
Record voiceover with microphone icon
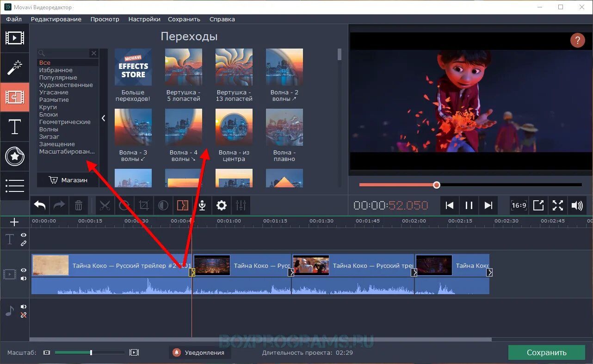click(x=202, y=205)
